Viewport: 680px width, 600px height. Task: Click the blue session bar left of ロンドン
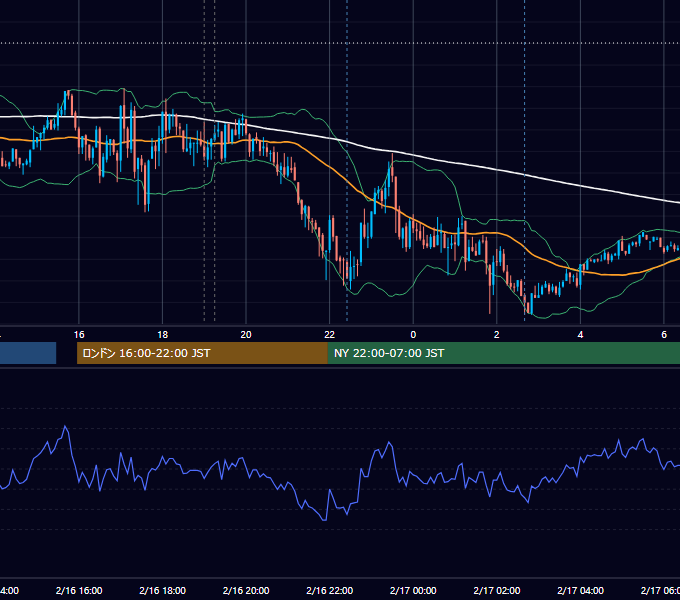coord(28,353)
